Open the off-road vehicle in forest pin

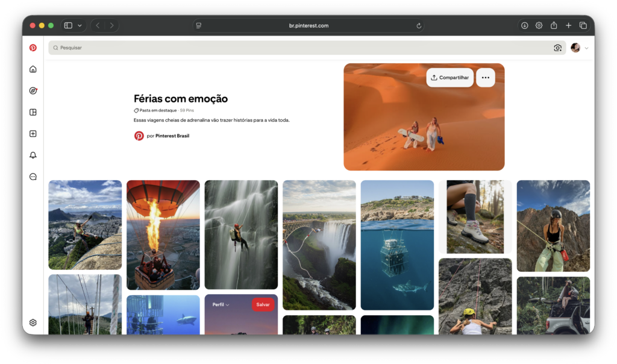553,306
